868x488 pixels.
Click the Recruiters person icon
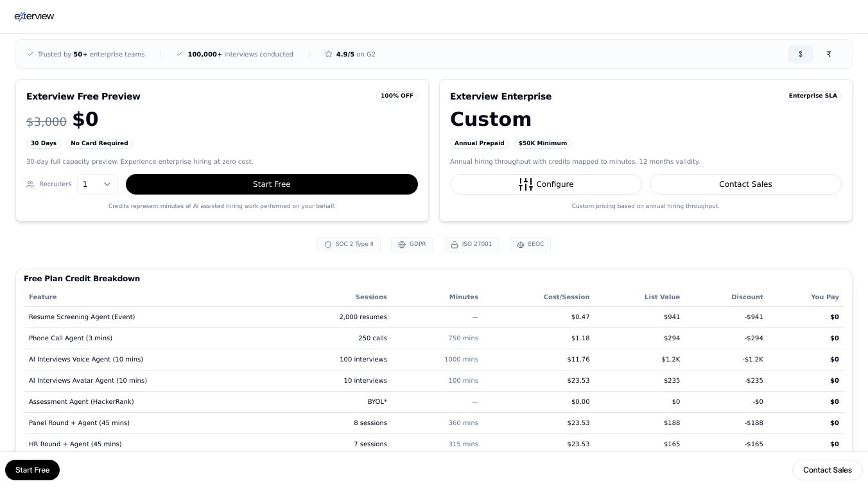coord(30,184)
